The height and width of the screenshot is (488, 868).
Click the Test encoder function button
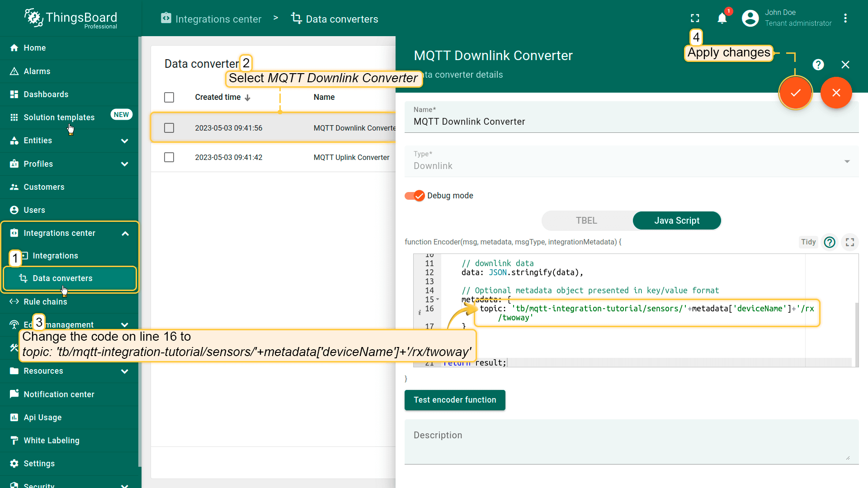[x=455, y=400]
